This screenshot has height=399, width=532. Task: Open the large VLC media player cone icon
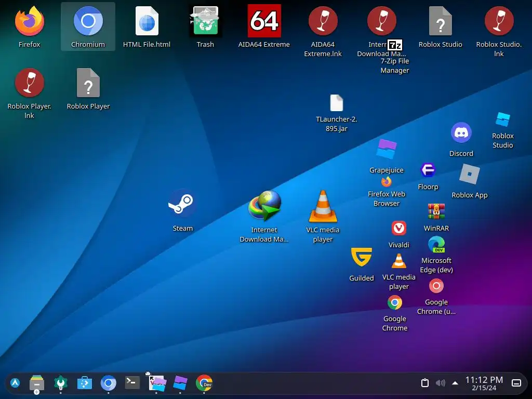(323, 207)
